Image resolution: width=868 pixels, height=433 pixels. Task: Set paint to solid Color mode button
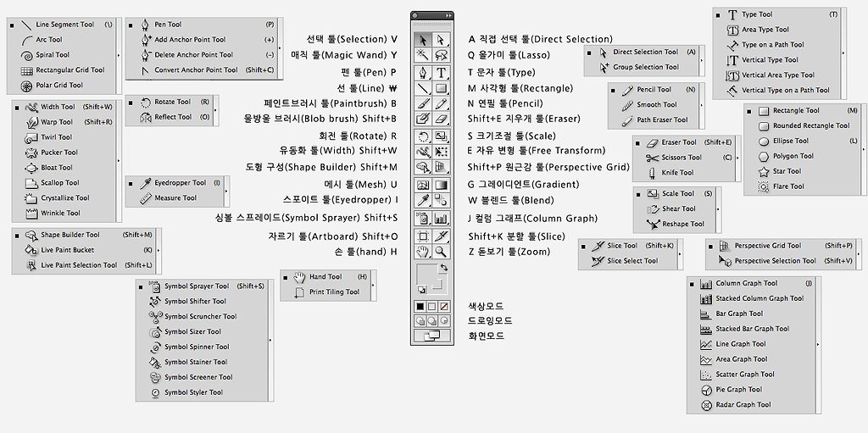(x=420, y=306)
